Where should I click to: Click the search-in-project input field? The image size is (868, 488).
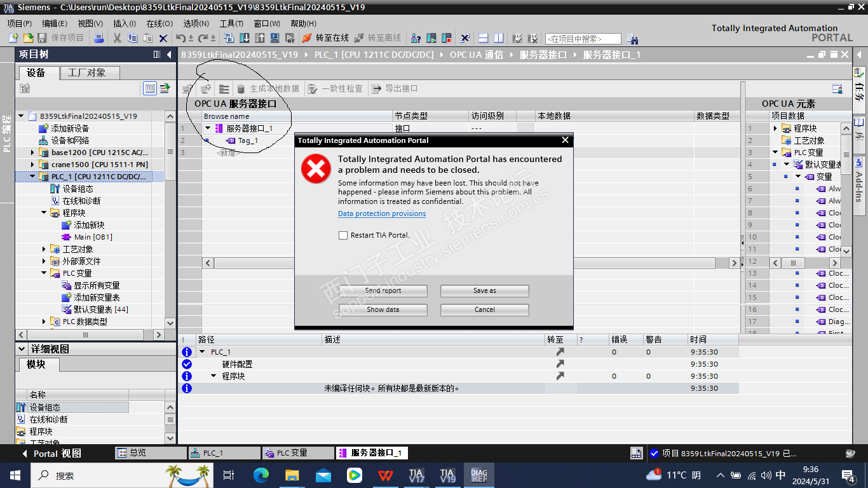(x=583, y=39)
